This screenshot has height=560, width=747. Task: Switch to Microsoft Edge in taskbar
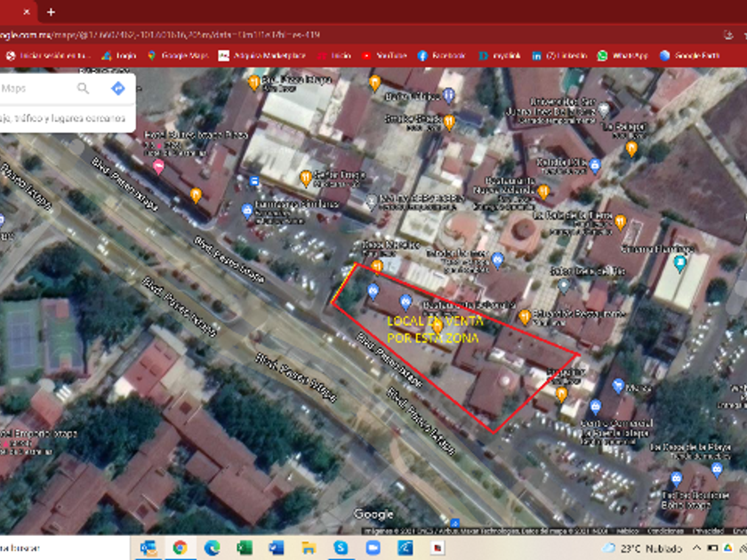[x=212, y=548]
